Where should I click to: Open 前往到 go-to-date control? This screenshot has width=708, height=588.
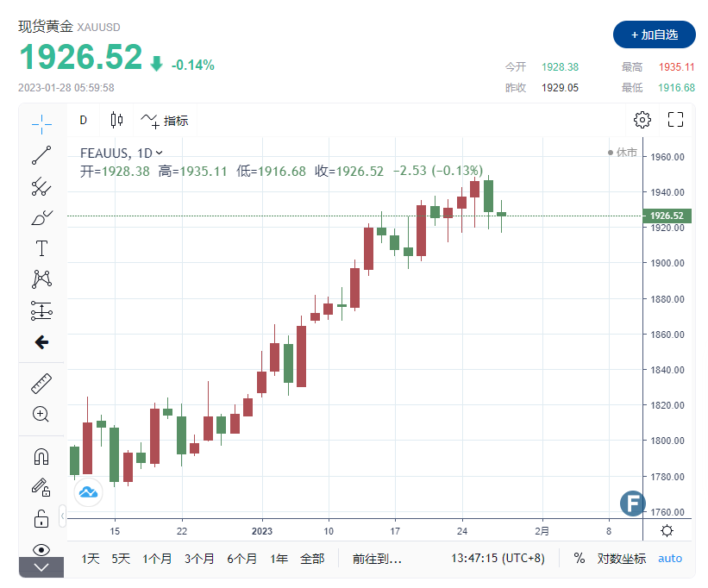tap(376, 559)
